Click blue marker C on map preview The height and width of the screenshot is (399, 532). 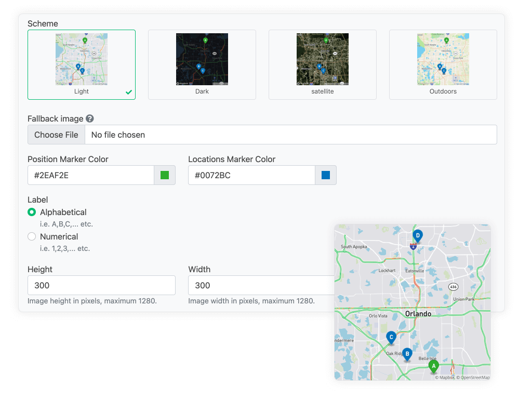(391, 337)
